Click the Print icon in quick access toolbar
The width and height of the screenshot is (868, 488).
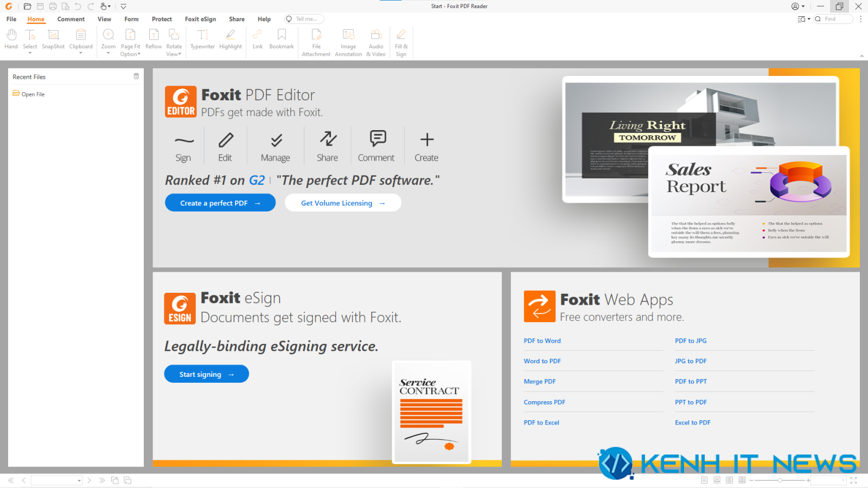point(53,7)
